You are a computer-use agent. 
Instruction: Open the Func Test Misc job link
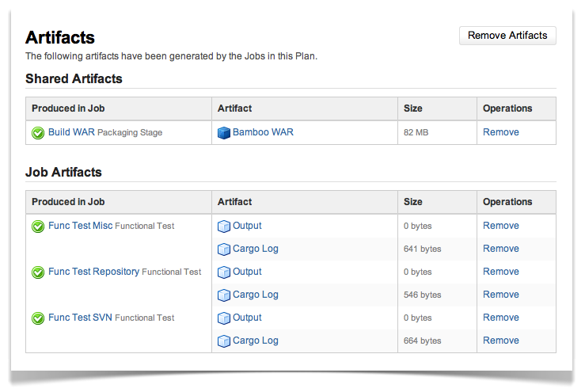coord(80,226)
